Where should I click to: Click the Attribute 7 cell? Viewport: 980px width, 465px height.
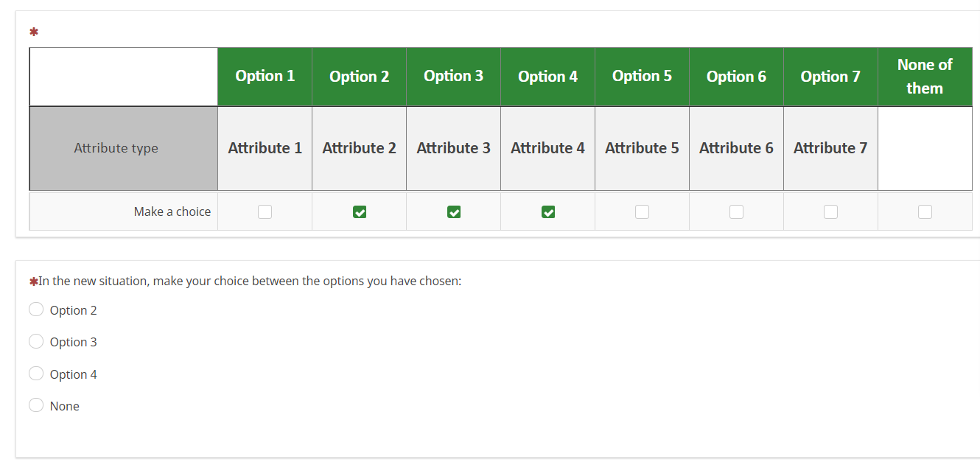830,148
